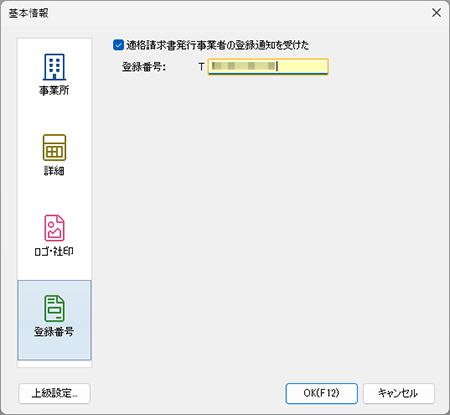
Task: Select the green 登録番号 document icon
Action: 54,308
